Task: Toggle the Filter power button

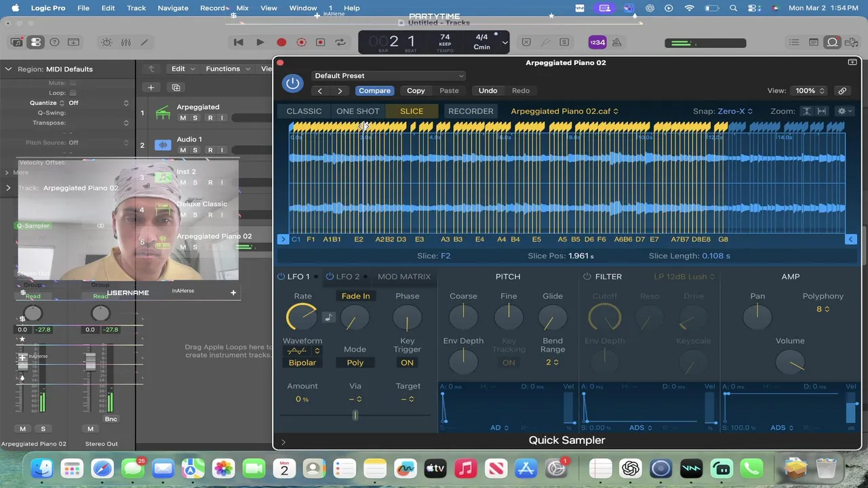Action: (587, 277)
